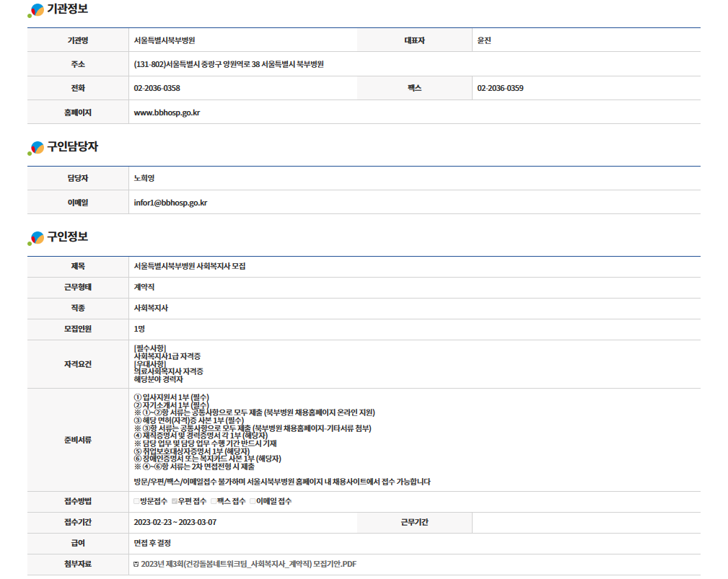Select the 구인담당자 section heading
Image resolution: width=728 pixels, height=579 pixels.
point(72,146)
